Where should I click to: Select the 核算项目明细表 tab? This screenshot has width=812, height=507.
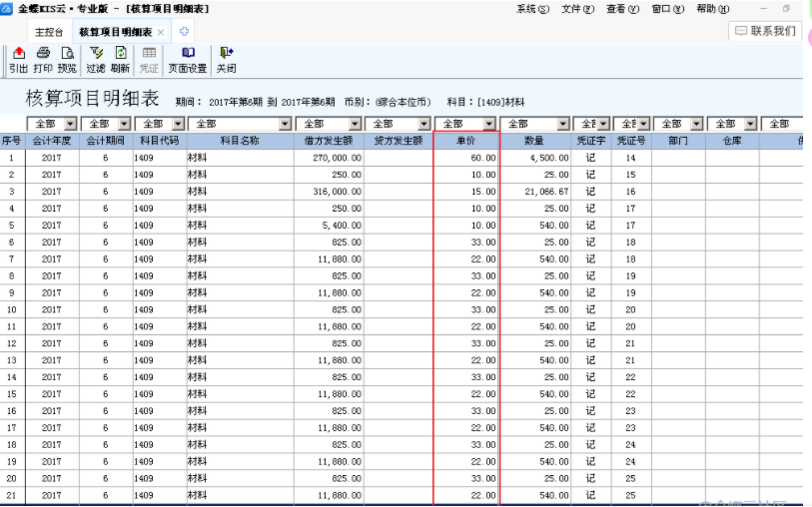116,32
